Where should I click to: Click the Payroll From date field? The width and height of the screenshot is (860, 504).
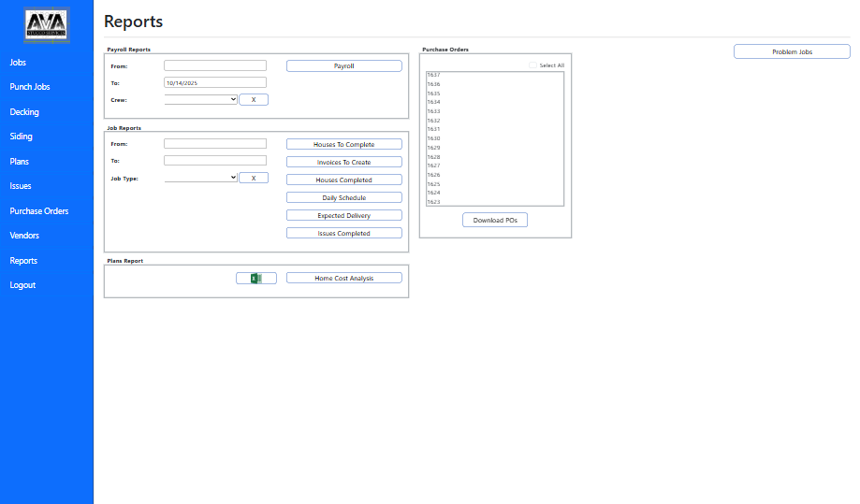215,66
